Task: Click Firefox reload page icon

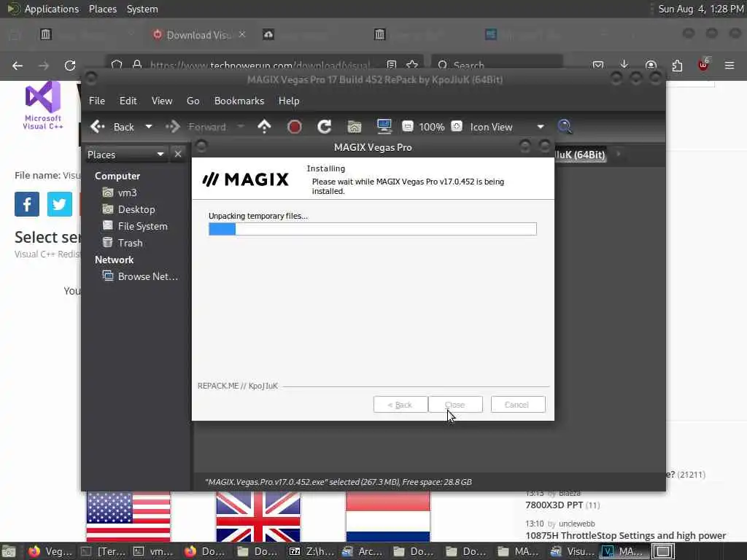Action: tap(70, 66)
